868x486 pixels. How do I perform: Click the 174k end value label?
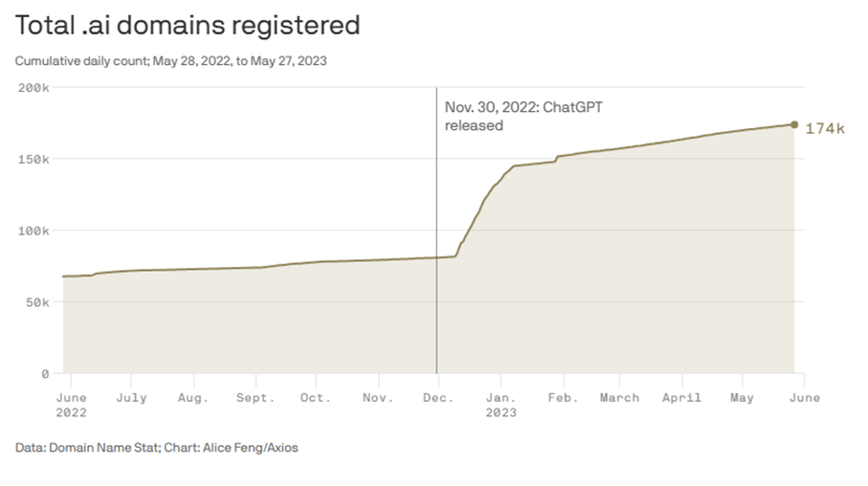(x=824, y=128)
